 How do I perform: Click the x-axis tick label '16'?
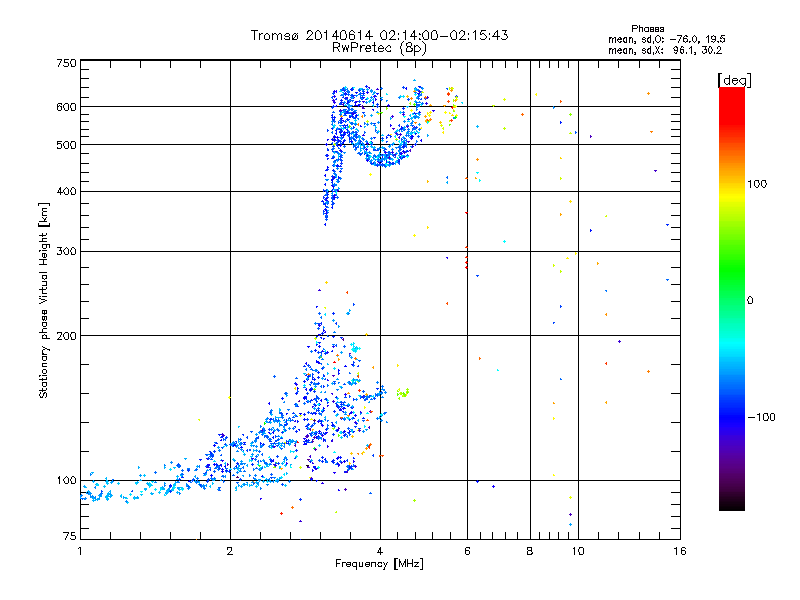[680, 551]
